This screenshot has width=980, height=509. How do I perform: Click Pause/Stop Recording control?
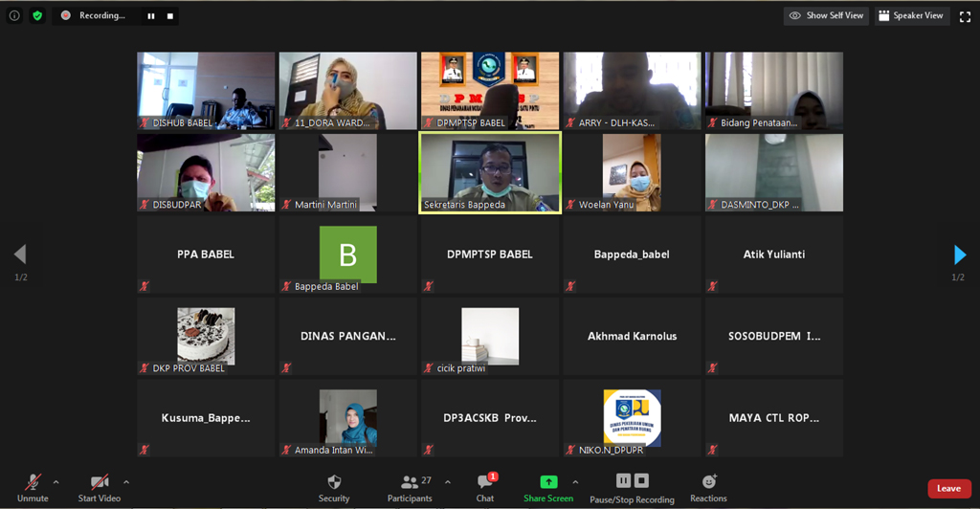pyautogui.click(x=632, y=487)
